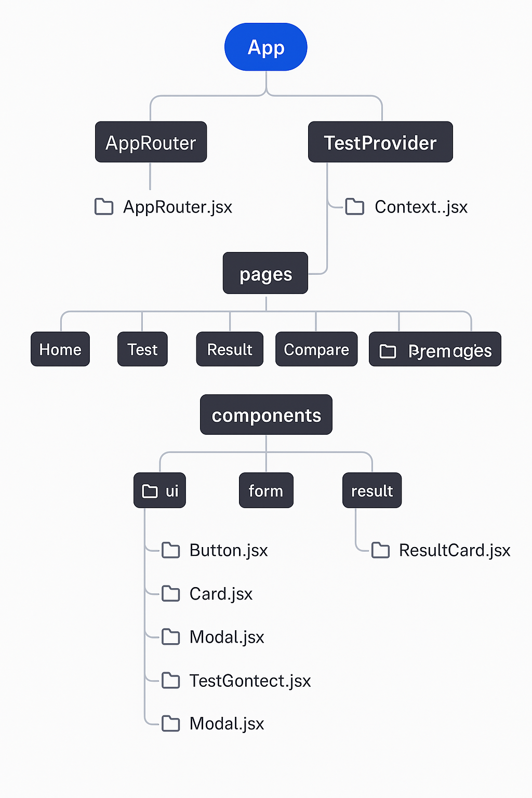The image size is (532, 798).
Task: Click the folder icon beside Card.jsx
Action: [x=170, y=593]
